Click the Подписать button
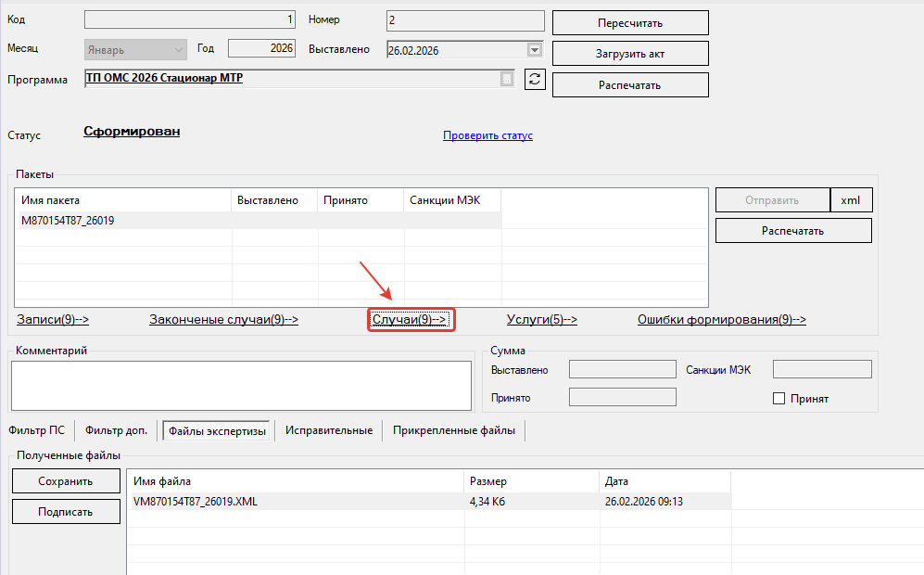The image size is (924, 575). click(66, 511)
